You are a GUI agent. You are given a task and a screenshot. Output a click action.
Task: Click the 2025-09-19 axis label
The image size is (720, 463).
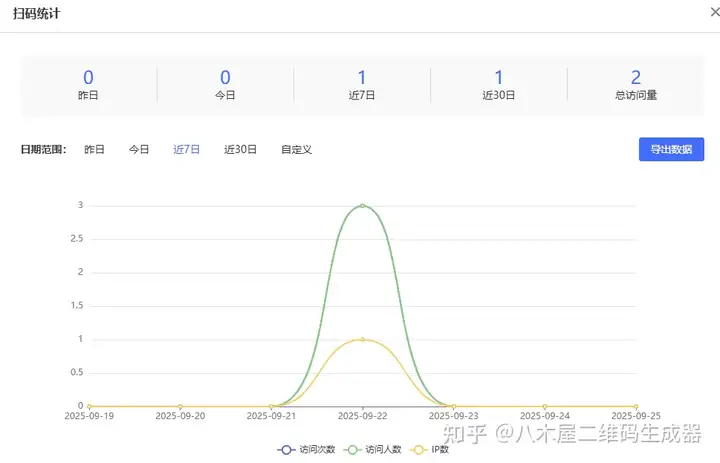click(89, 416)
